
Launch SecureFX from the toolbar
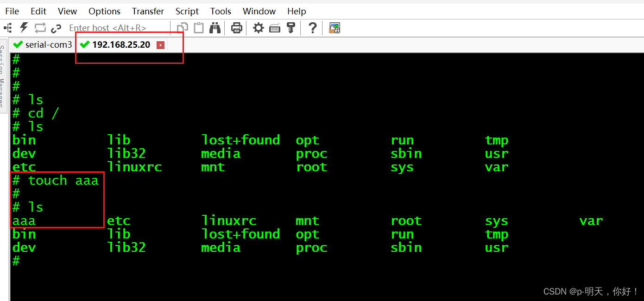click(335, 28)
